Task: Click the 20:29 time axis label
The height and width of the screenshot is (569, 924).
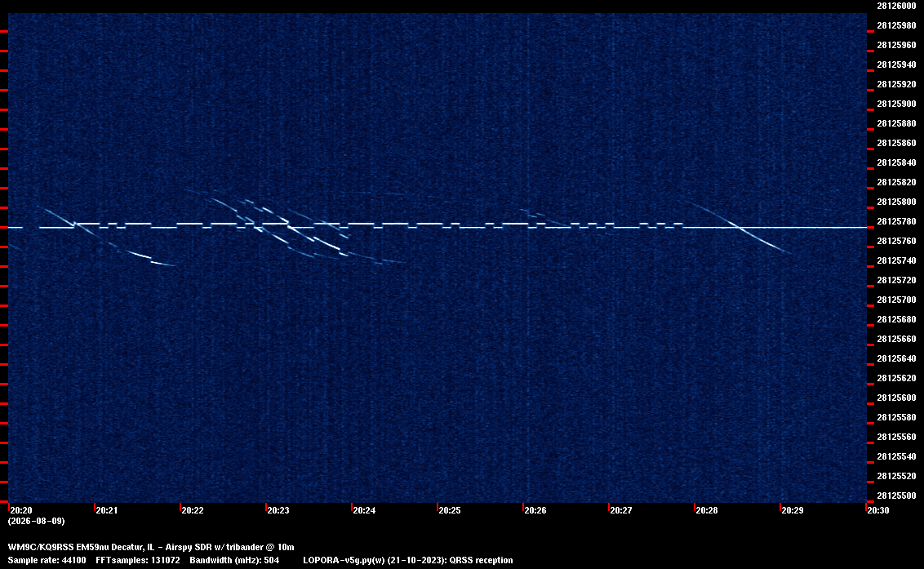Action: click(793, 510)
